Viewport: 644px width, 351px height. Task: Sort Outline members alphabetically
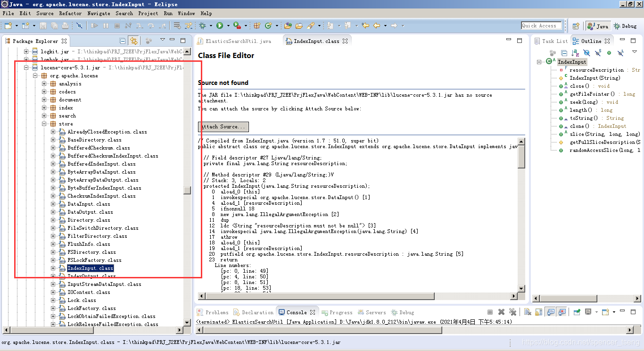coord(576,53)
